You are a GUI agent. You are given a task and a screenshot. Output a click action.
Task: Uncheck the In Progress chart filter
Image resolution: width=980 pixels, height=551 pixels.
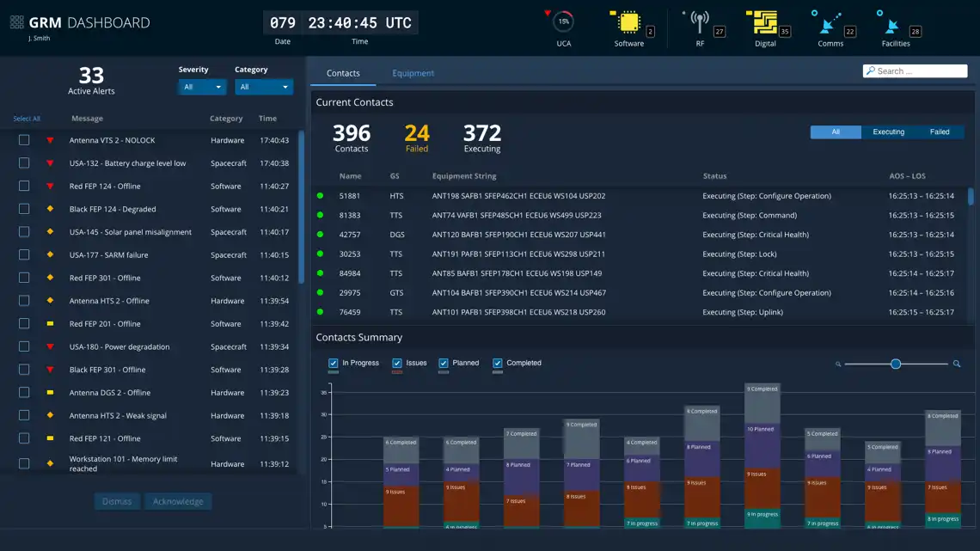pyautogui.click(x=334, y=363)
